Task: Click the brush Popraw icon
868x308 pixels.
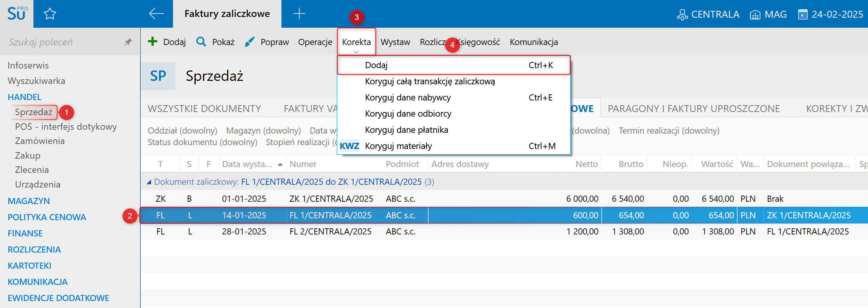Action: coord(249,42)
